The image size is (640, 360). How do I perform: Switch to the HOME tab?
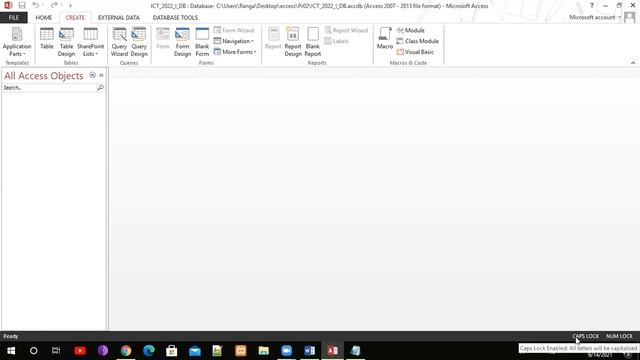click(43, 18)
